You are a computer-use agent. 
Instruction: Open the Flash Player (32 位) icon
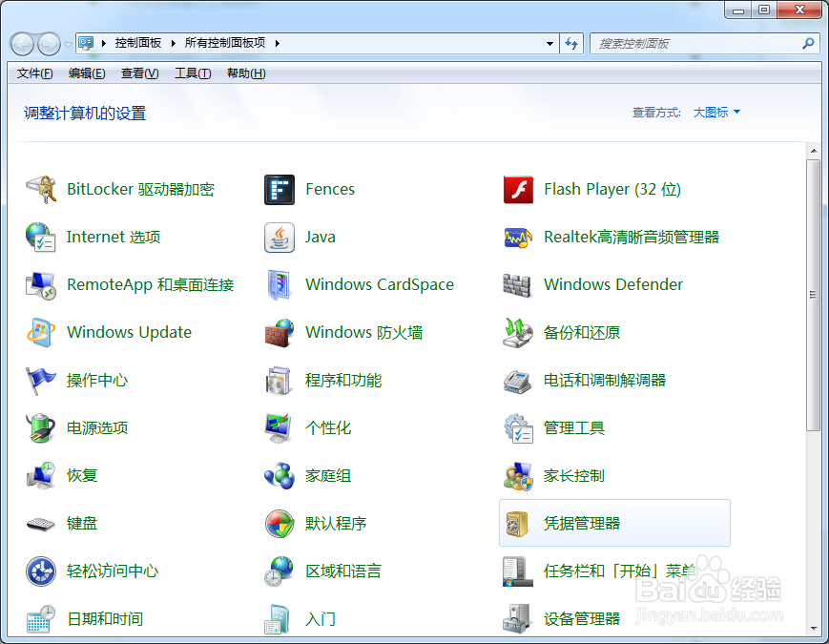518,189
